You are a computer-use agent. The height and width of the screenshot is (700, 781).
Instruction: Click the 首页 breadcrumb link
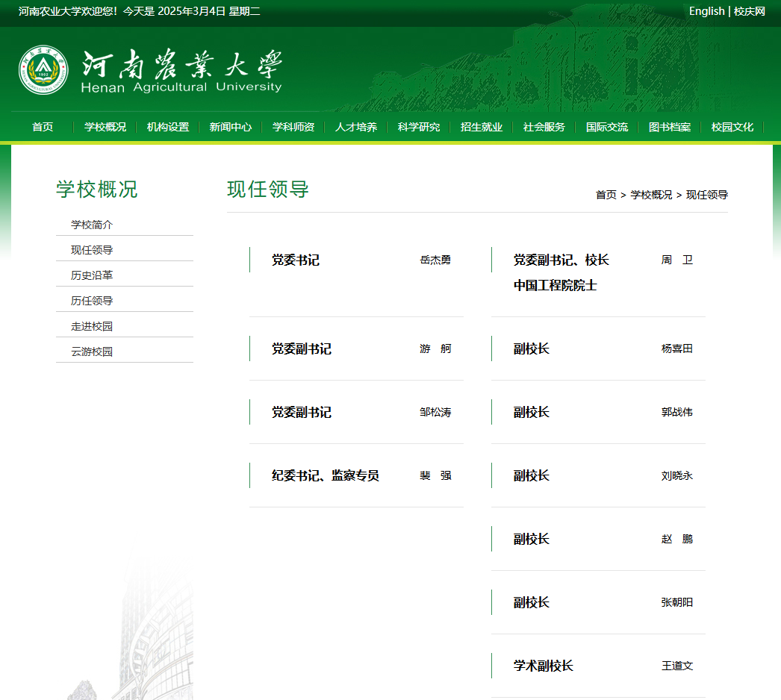coord(606,195)
